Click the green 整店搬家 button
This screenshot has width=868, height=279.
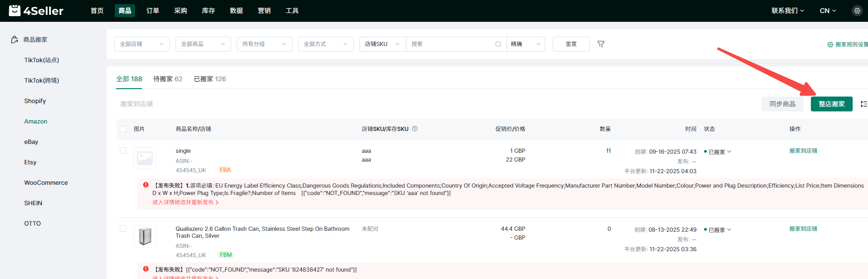point(831,104)
